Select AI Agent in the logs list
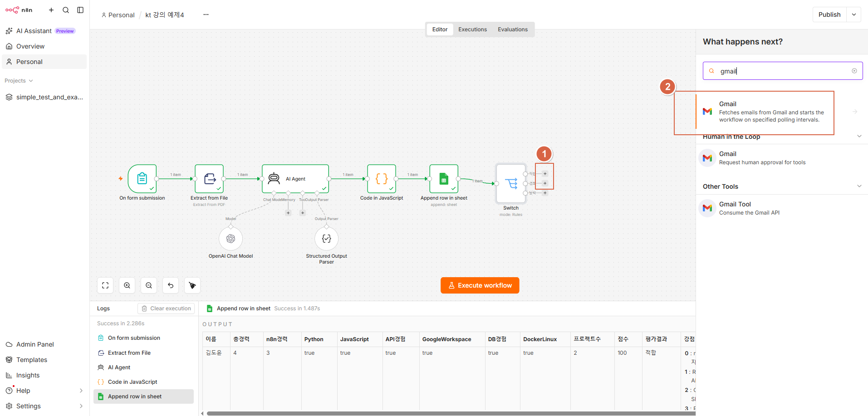 point(143,367)
